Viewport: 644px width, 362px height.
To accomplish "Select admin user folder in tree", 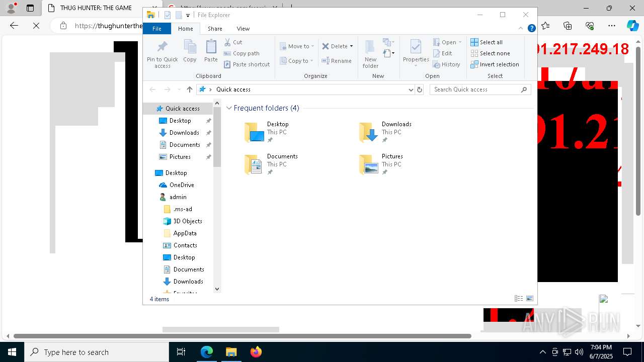I will click(x=178, y=197).
